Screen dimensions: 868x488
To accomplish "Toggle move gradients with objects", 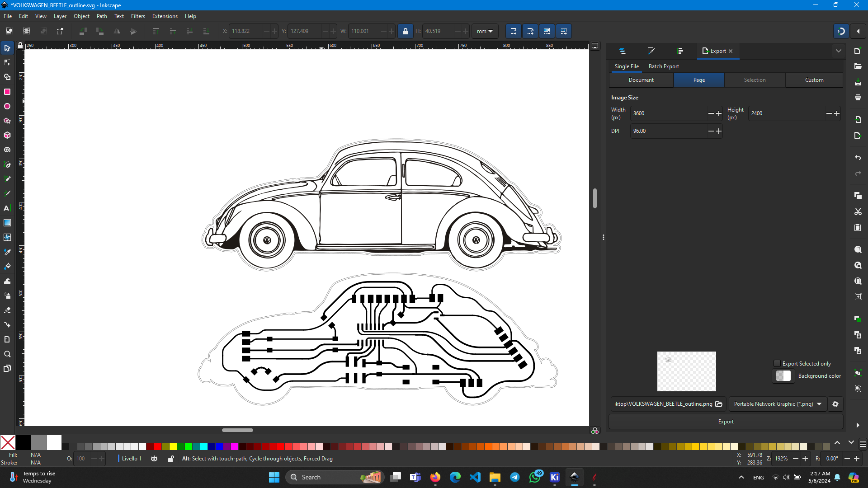I will point(547,31).
